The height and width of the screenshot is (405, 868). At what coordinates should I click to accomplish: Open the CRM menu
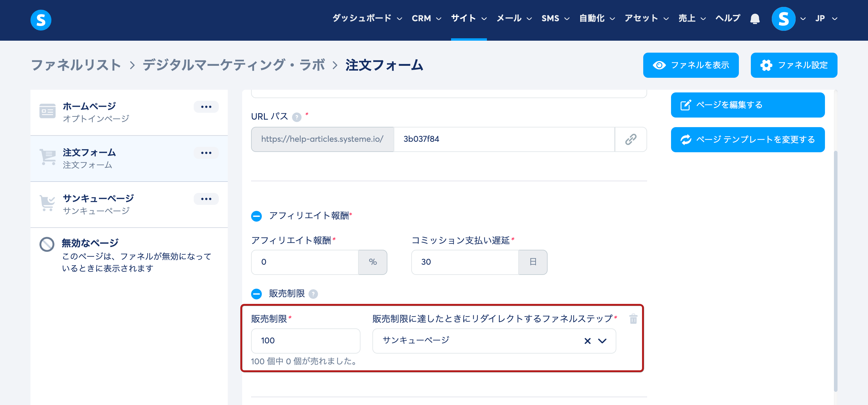(426, 18)
